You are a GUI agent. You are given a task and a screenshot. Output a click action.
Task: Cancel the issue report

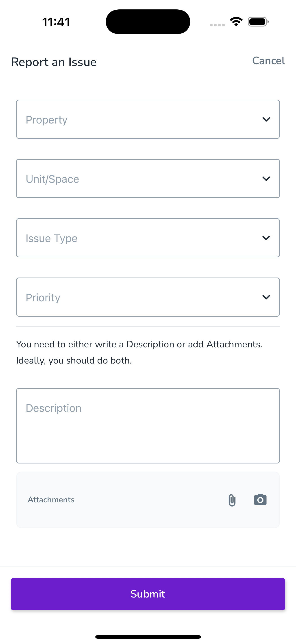[x=268, y=61]
